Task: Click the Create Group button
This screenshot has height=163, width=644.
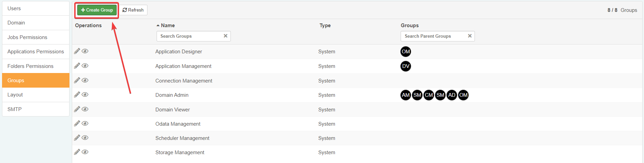Action: 97,10
